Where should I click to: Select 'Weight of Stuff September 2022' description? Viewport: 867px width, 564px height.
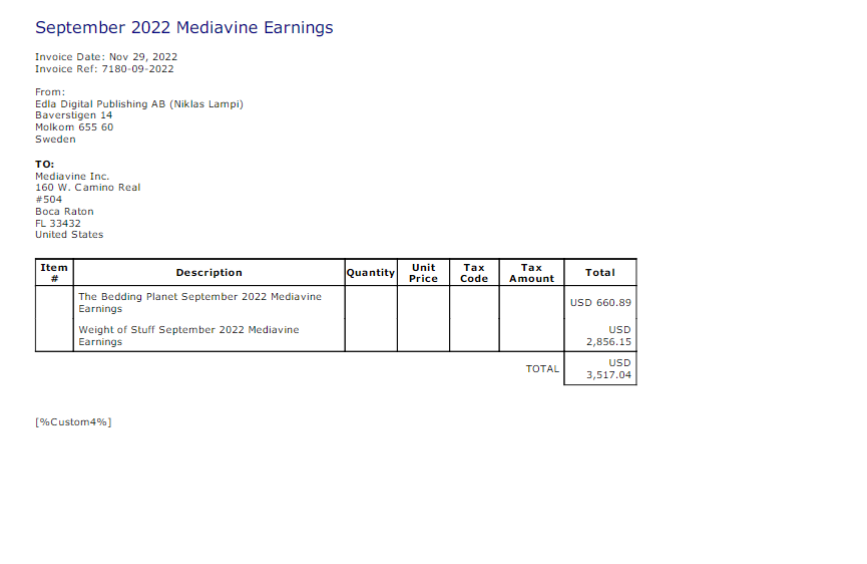tap(189, 336)
